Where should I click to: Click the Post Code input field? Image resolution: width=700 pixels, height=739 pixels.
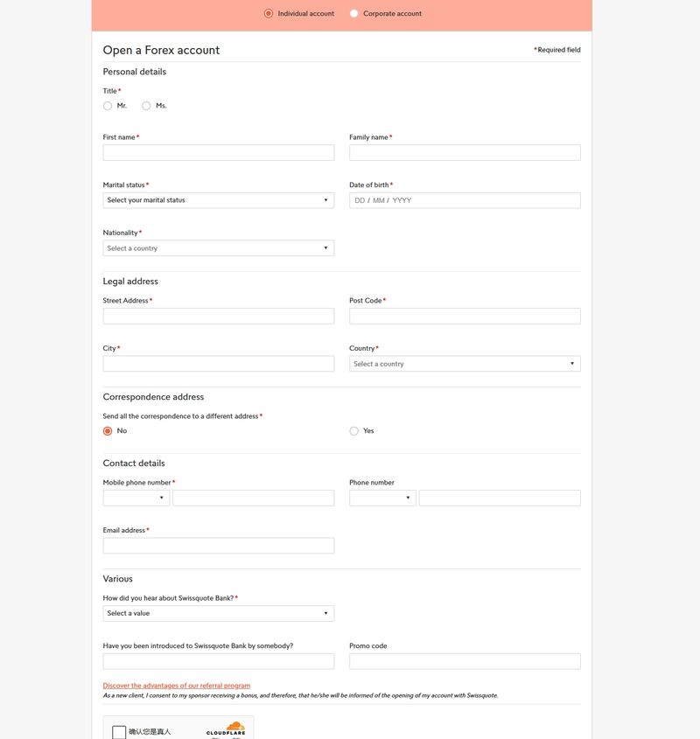[465, 317]
